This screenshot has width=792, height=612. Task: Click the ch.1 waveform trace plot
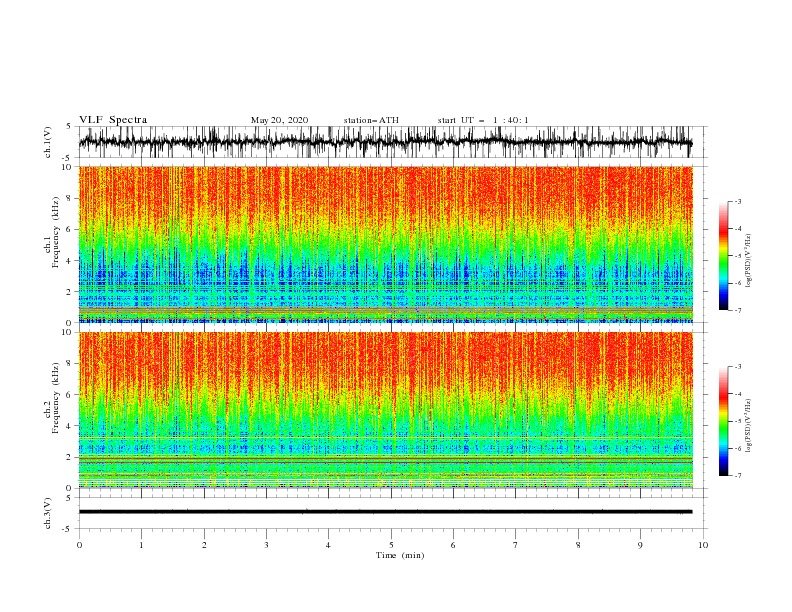coord(386,142)
